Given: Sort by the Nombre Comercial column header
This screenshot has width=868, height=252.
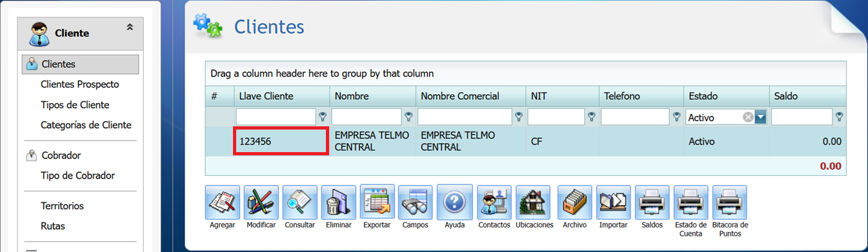Looking at the screenshot, I should (x=471, y=96).
